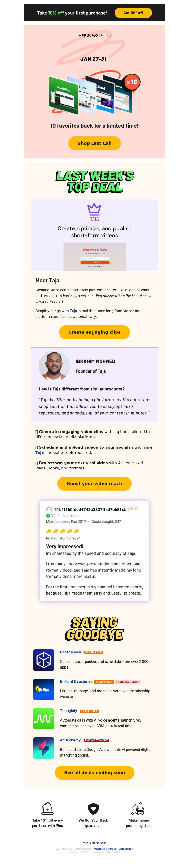Click the Boost.space cube logo icon
The width and height of the screenshot is (189, 868).
click(44, 660)
